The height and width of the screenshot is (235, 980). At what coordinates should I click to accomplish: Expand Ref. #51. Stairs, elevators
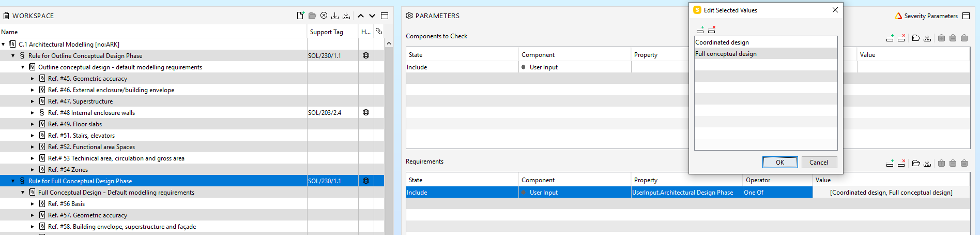point(33,136)
